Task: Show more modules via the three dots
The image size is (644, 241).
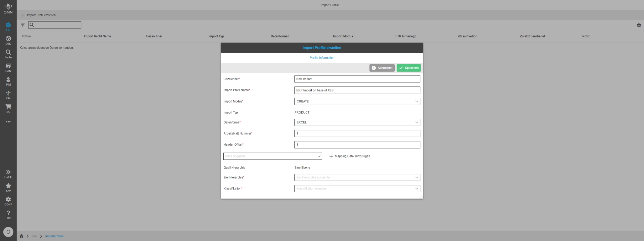Action: coord(8,122)
